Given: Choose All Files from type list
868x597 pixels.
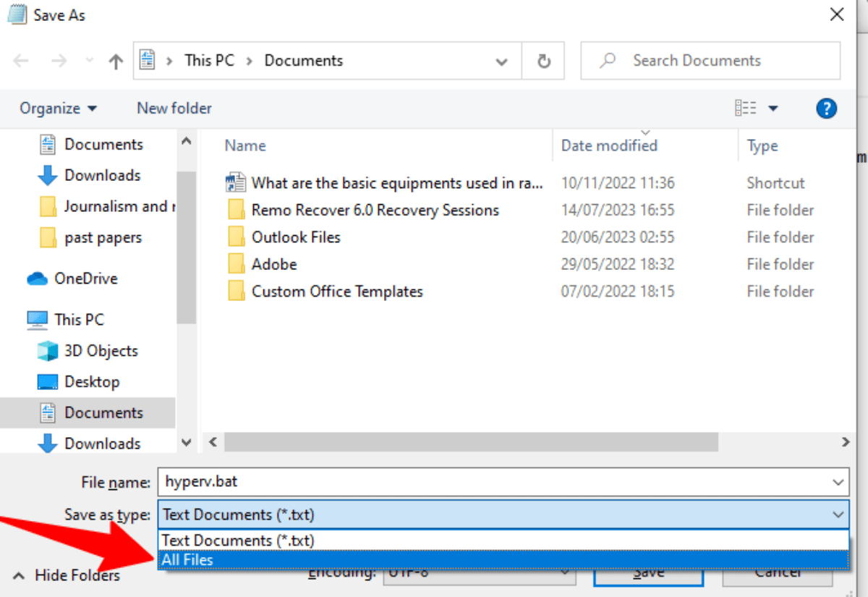Looking at the screenshot, I should point(188,559).
